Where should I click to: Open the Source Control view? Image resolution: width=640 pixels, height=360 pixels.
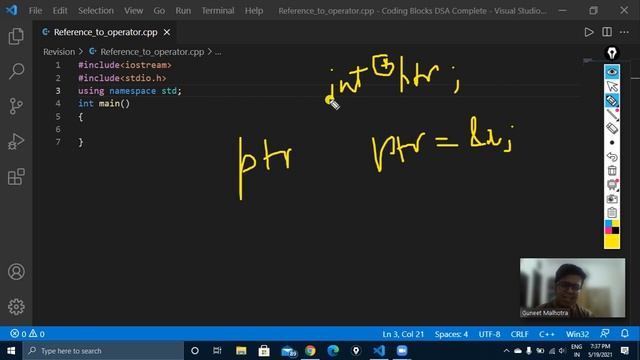point(16,106)
